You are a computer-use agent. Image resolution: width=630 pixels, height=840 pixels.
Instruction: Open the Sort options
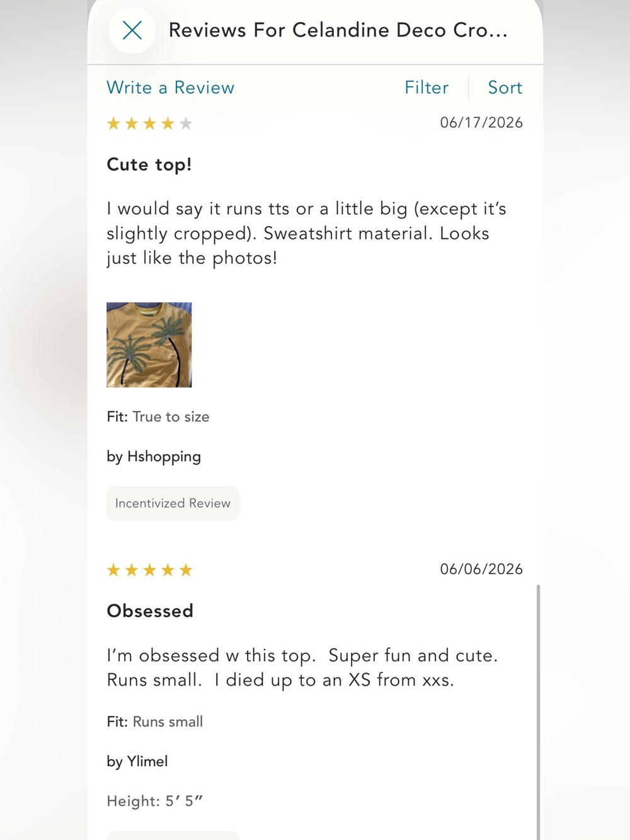505,88
